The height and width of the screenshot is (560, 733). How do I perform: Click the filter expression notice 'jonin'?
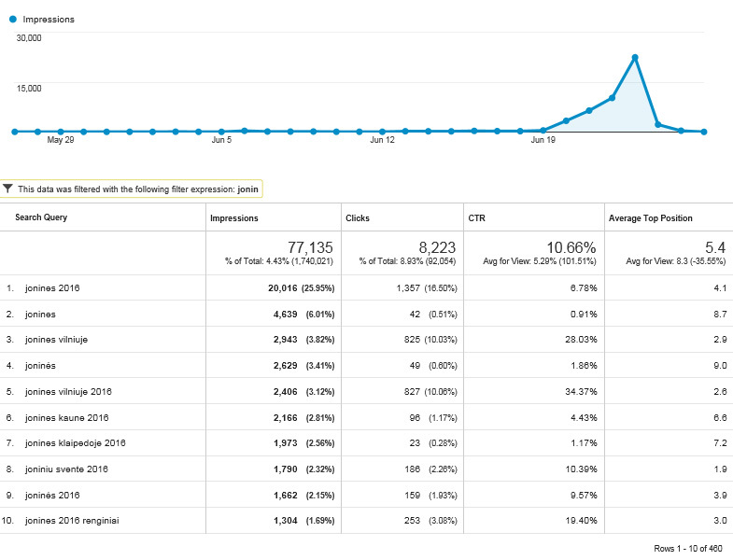(x=131, y=189)
